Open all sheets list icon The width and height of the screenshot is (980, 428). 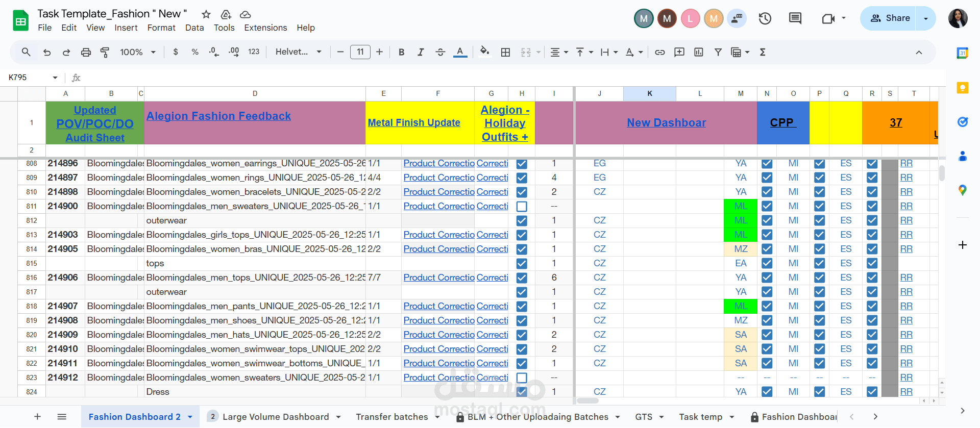pyautogui.click(x=62, y=417)
